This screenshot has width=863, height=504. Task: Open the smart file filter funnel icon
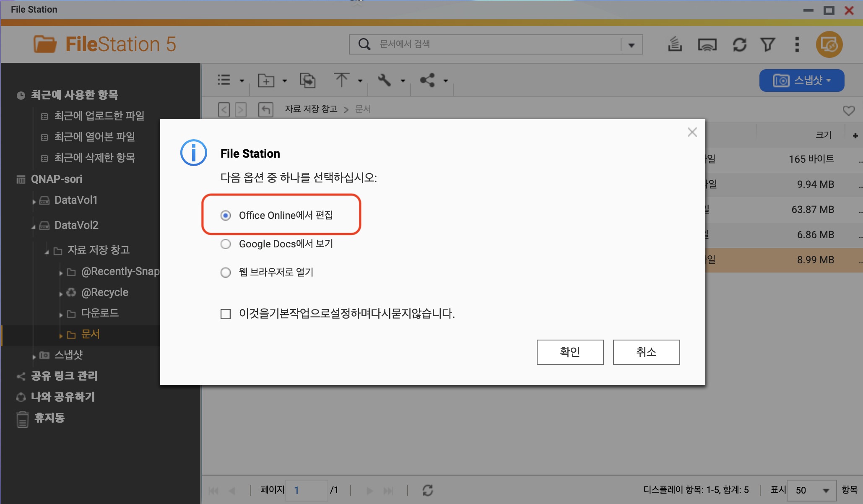click(768, 44)
